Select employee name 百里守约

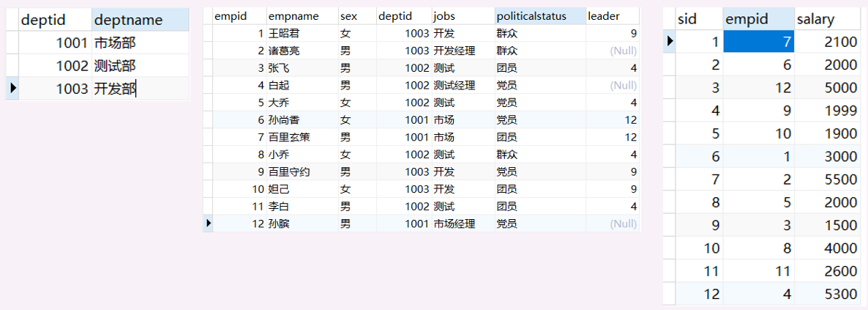click(302, 172)
